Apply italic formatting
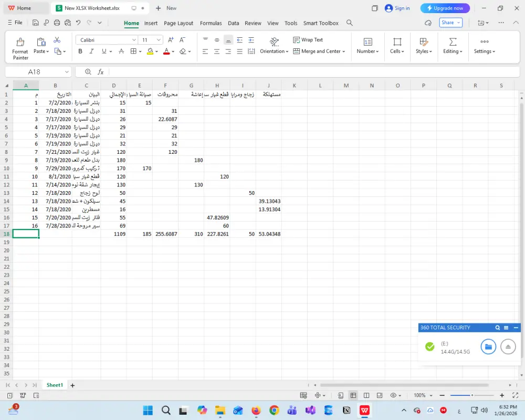 point(92,51)
